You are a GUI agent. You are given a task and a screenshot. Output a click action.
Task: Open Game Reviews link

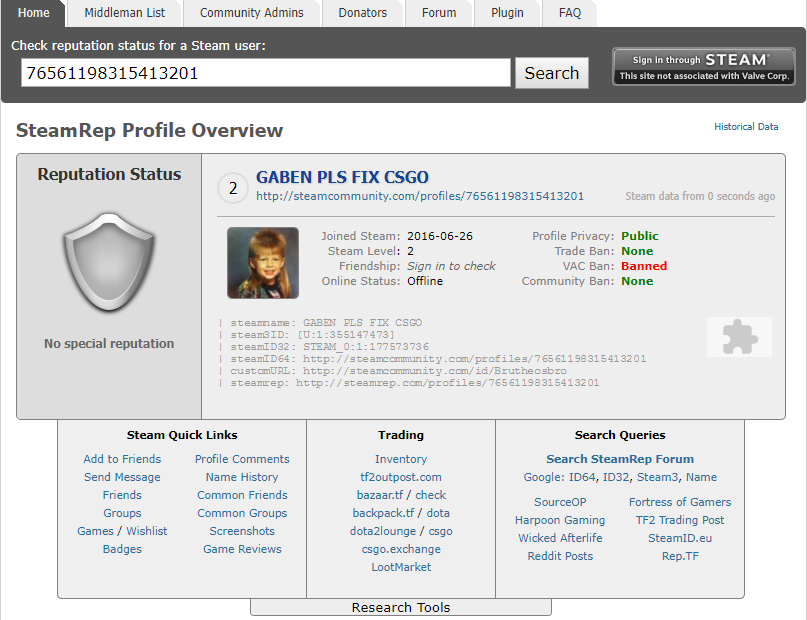(242, 549)
